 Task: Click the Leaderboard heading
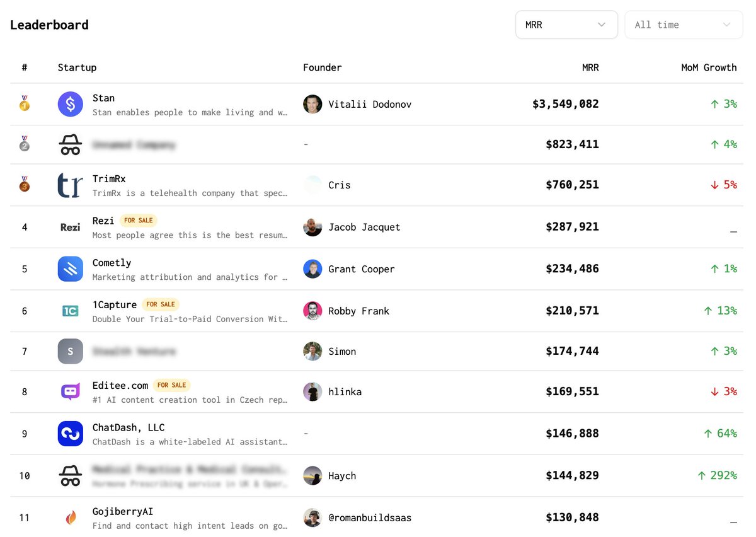click(49, 25)
